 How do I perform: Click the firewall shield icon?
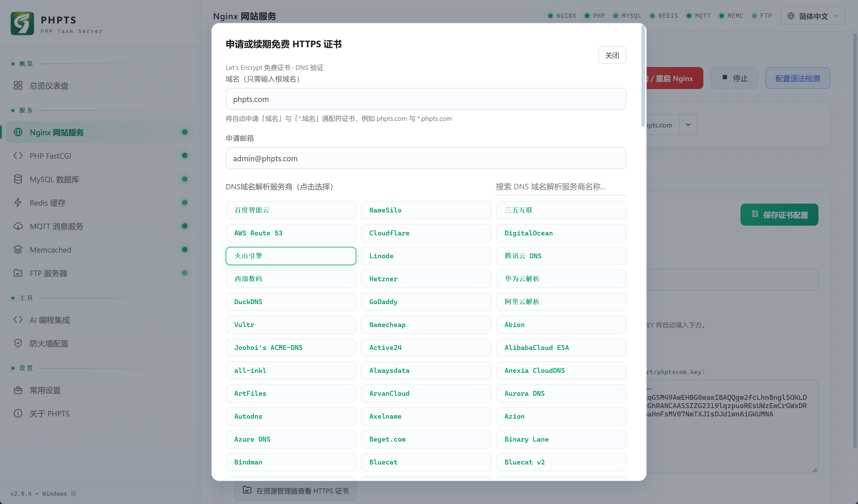point(18,343)
